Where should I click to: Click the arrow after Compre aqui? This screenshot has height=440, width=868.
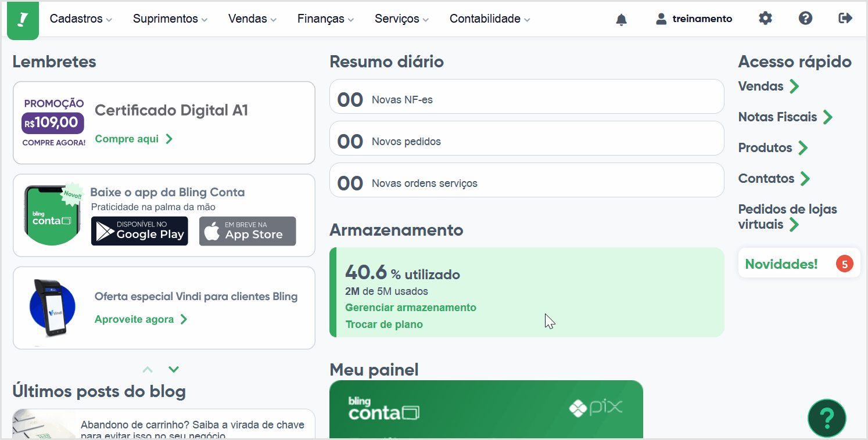pyautogui.click(x=169, y=139)
